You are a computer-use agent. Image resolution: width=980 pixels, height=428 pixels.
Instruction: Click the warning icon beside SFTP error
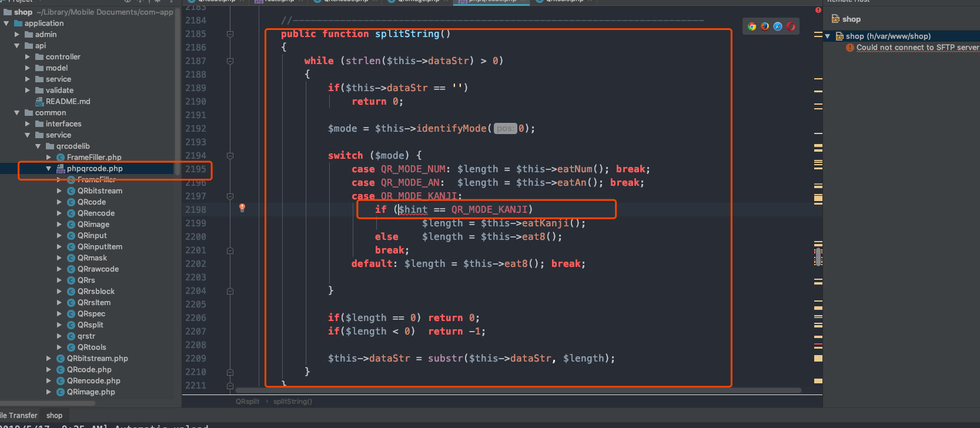pyautogui.click(x=849, y=48)
